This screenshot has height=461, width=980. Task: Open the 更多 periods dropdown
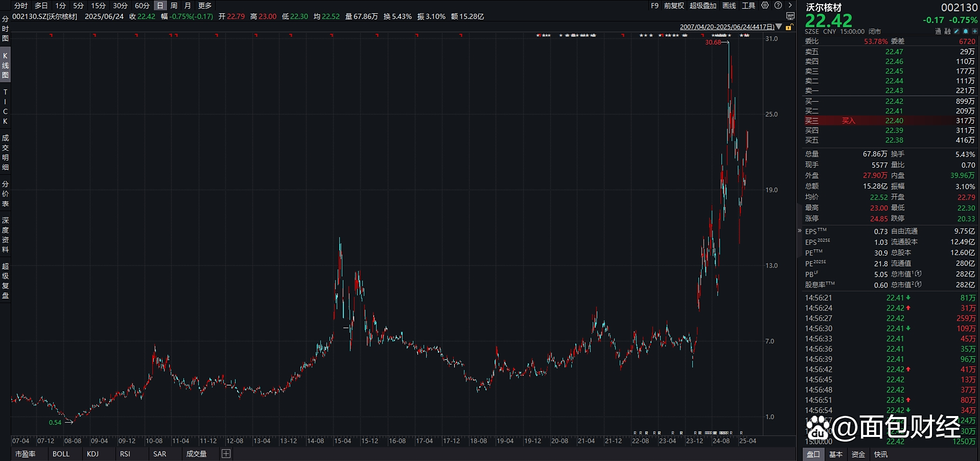205,6
